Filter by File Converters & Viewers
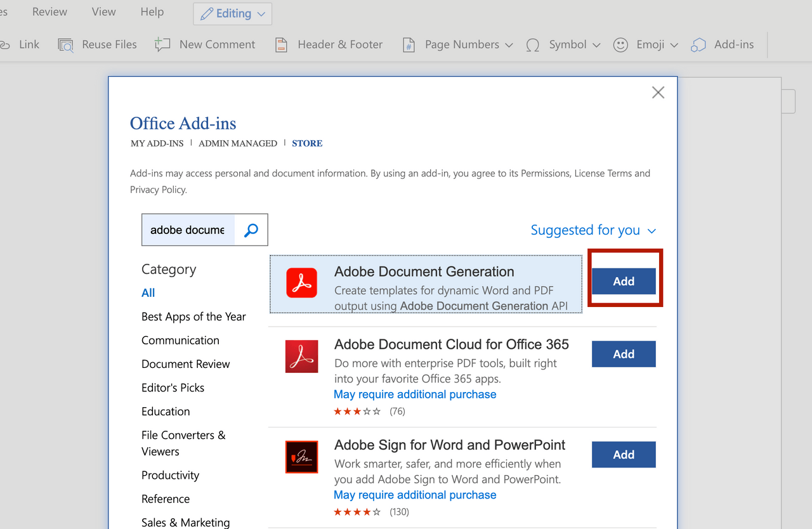The width and height of the screenshot is (812, 529). pos(183,443)
